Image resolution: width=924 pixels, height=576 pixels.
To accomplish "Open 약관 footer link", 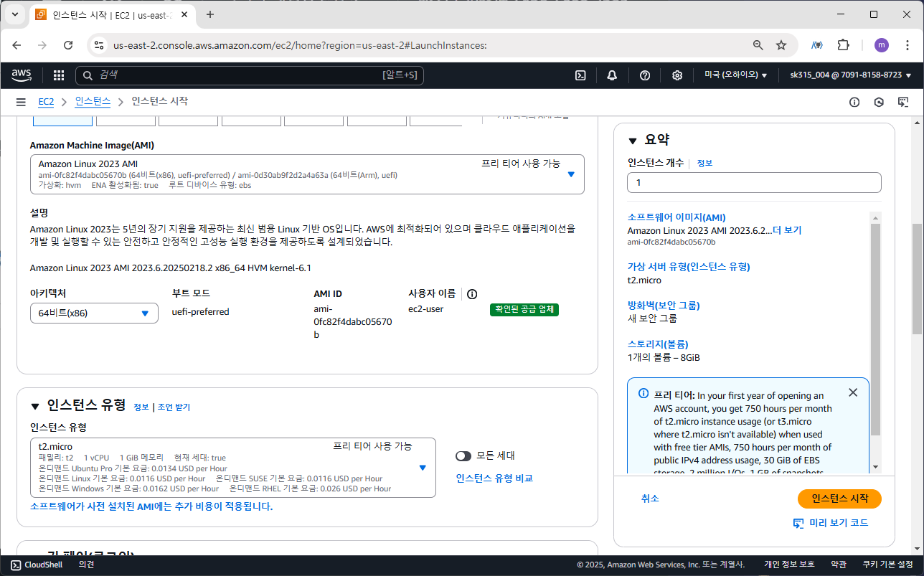I will [x=838, y=565].
